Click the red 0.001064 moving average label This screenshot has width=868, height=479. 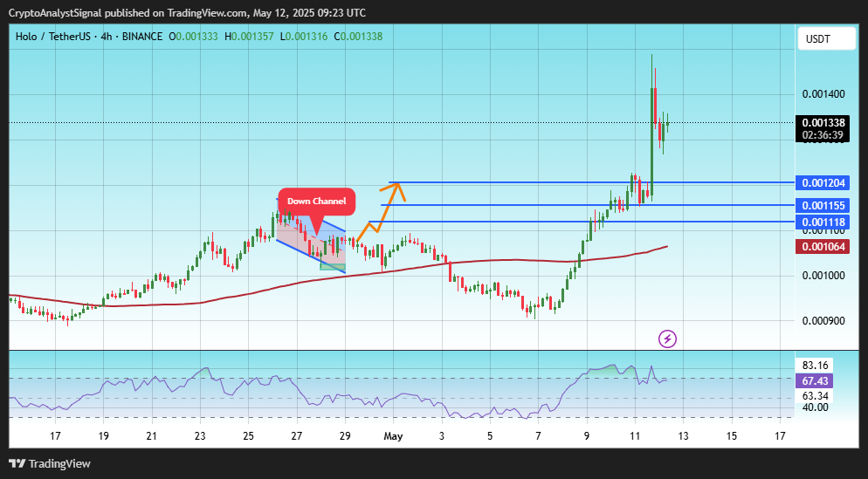[x=823, y=247]
